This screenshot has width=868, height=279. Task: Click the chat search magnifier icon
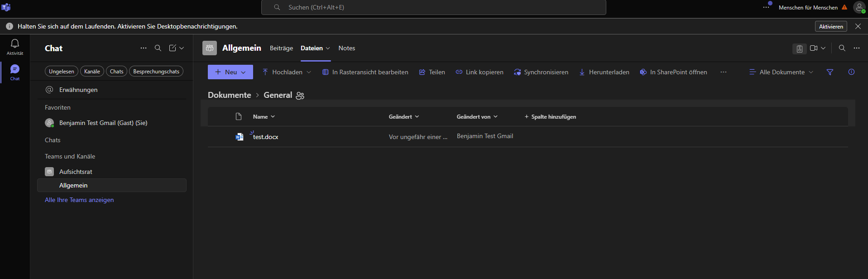158,48
